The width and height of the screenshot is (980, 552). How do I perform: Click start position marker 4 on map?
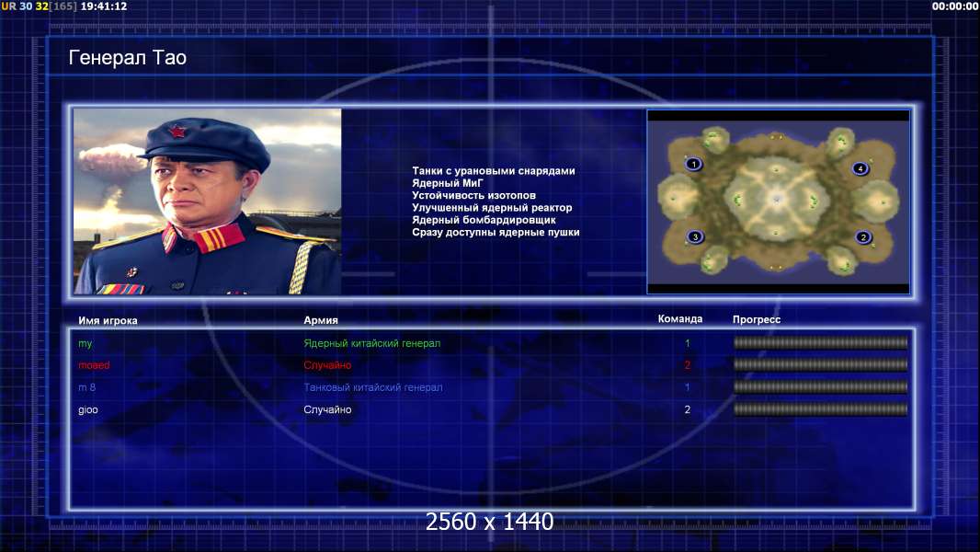[x=860, y=168]
